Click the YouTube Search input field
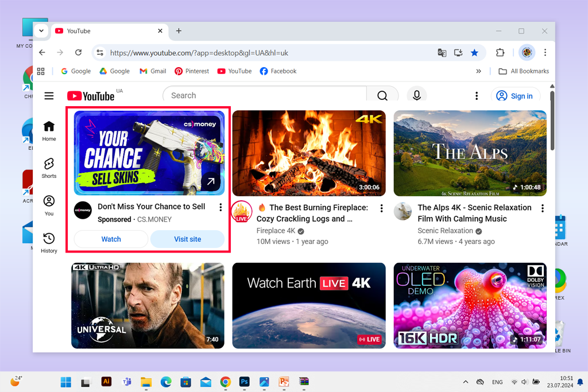This screenshot has width=588, height=392. [x=264, y=95]
